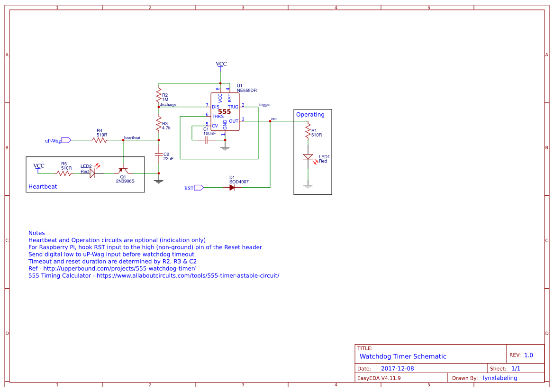This screenshot has height=392, width=554.
Task: Select the LED2 Red symbol
Action: [91, 172]
